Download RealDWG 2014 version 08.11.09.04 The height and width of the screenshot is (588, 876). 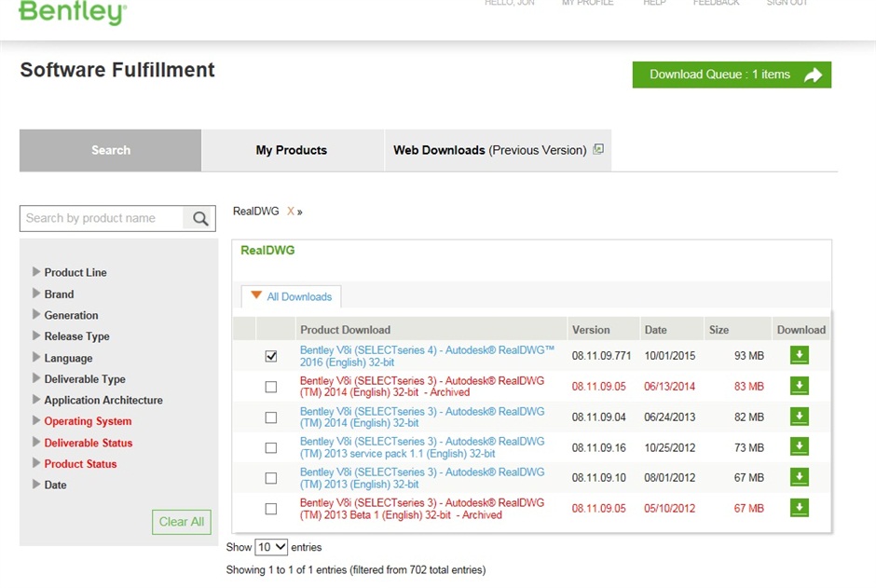click(x=800, y=417)
